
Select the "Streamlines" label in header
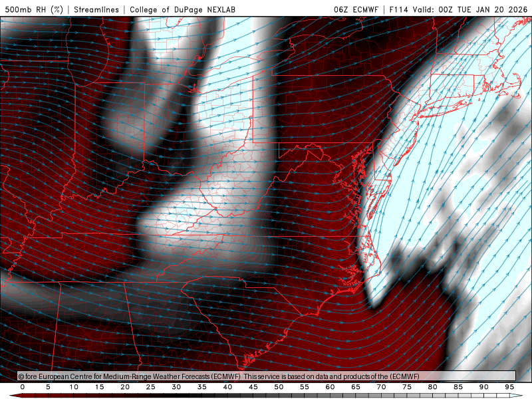[96, 9]
